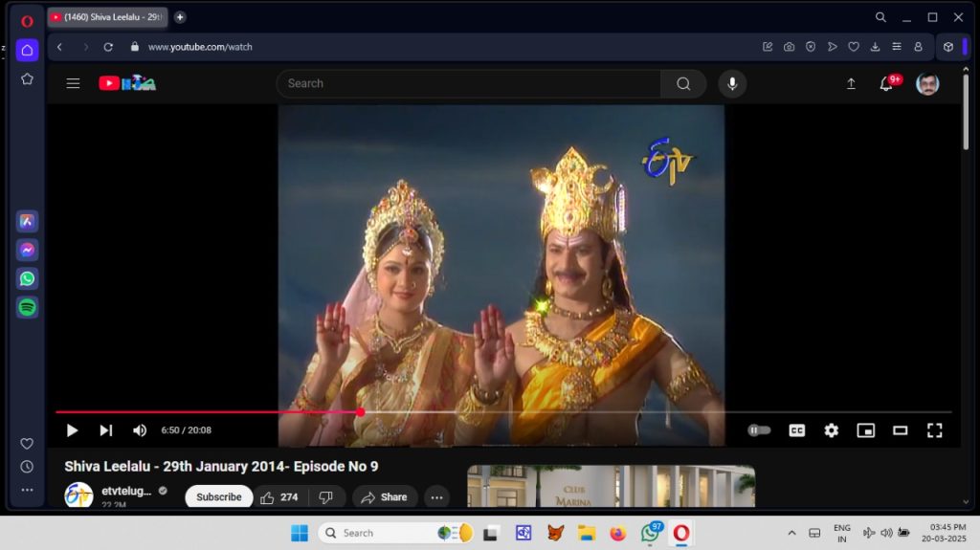Open etvtelugu channel avatar

(78, 495)
